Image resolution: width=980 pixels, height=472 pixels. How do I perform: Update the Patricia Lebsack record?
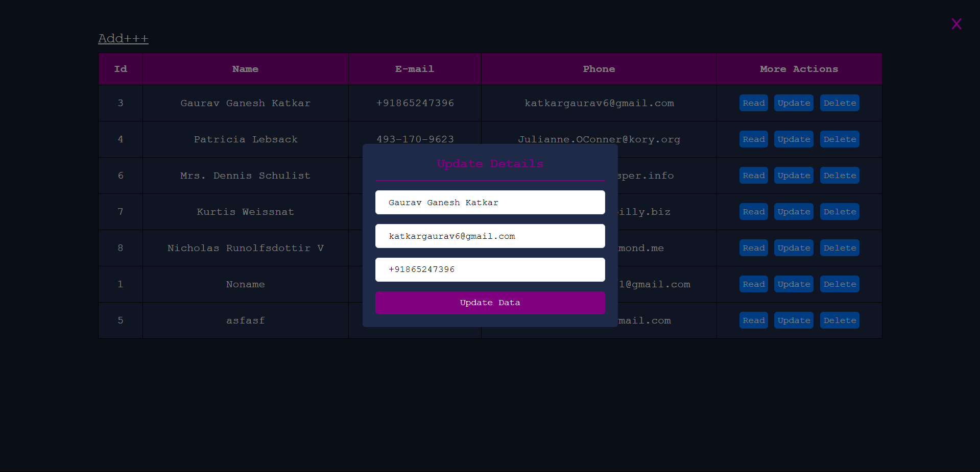point(794,139)
